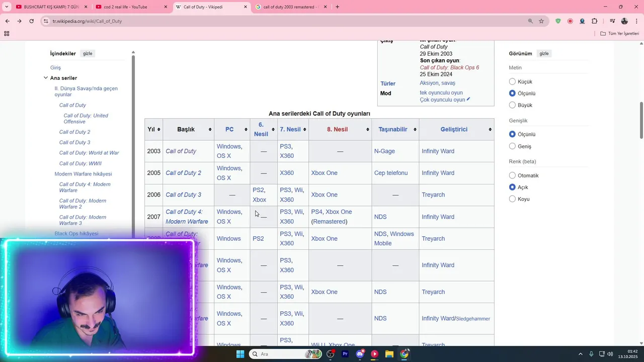Open volume control in system tray
This screenshot has width=644, height=362.
[610, 354]
